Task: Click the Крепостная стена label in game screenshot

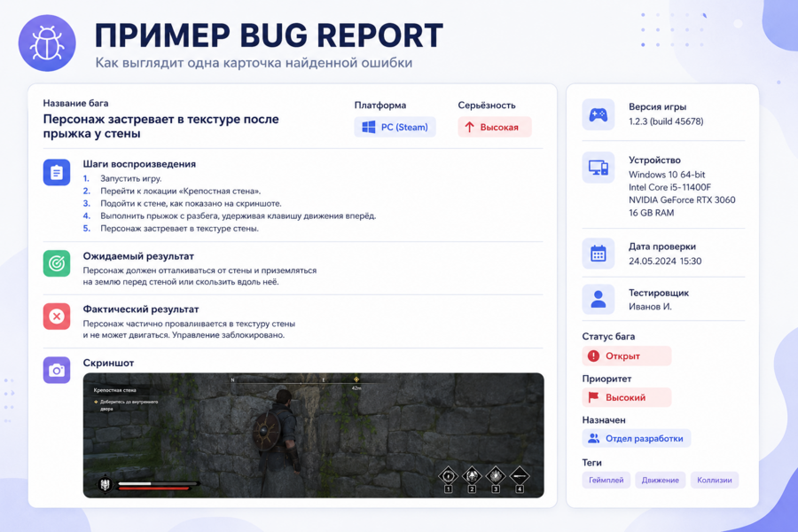Action: tap(114, 390)
